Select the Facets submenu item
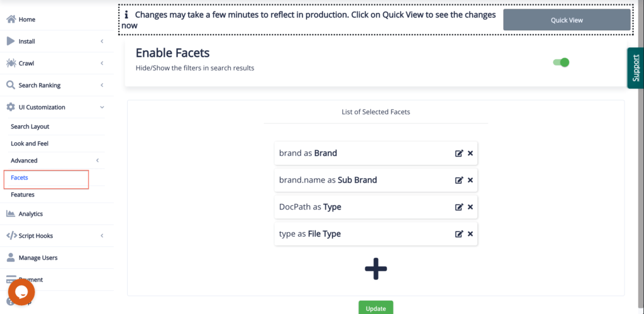 click(19, 177)
